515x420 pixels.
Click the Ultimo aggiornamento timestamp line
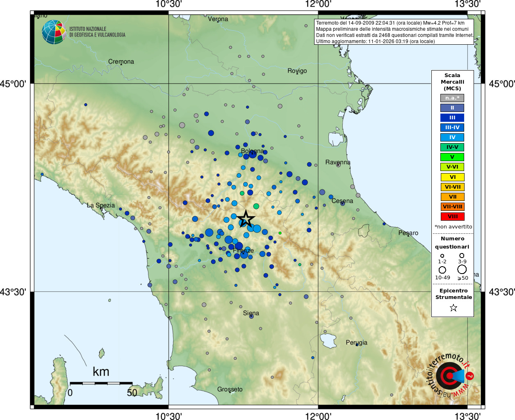tap(376, 41)
